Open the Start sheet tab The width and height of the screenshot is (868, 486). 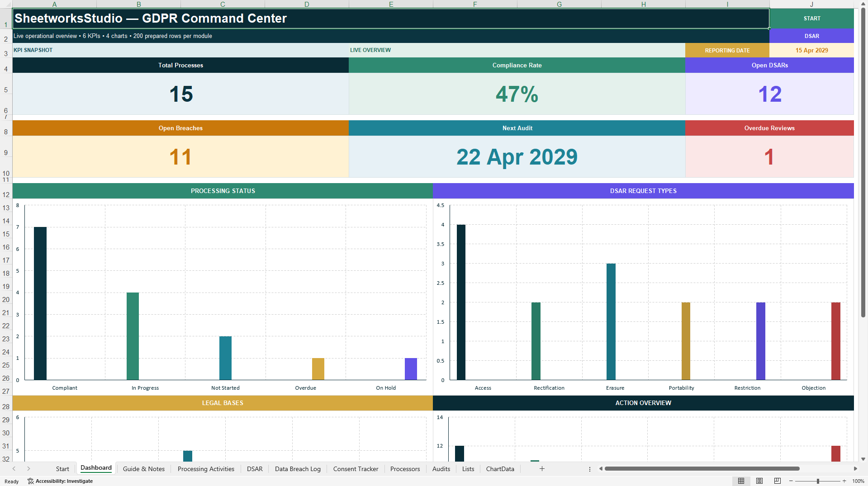coord(62,469)
